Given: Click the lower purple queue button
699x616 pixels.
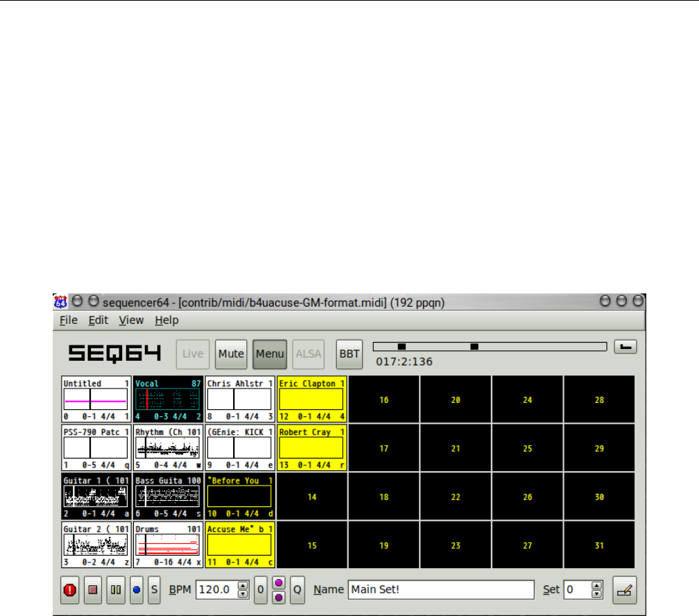Looking at the screenshot, I should coord(279,597).
